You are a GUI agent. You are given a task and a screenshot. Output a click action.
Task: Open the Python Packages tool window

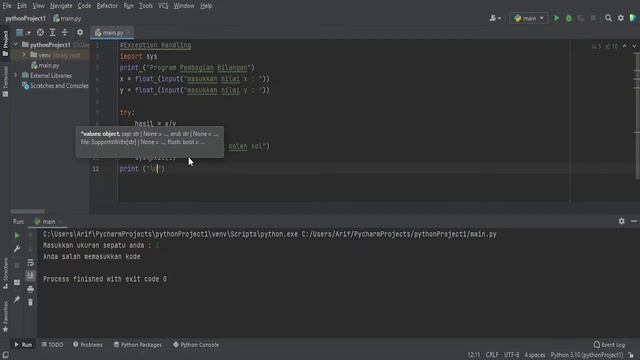pos(138,345)
